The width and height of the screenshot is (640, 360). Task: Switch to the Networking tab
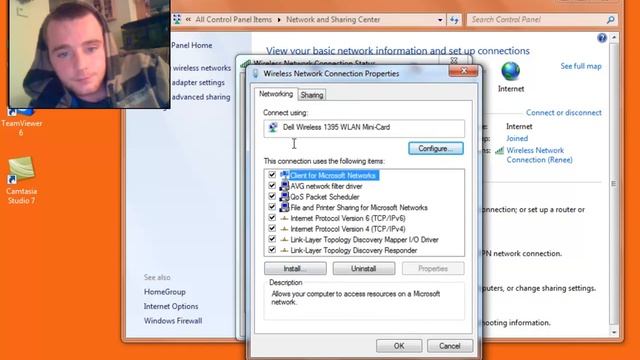pyautogui.click(x=276, y=94)
